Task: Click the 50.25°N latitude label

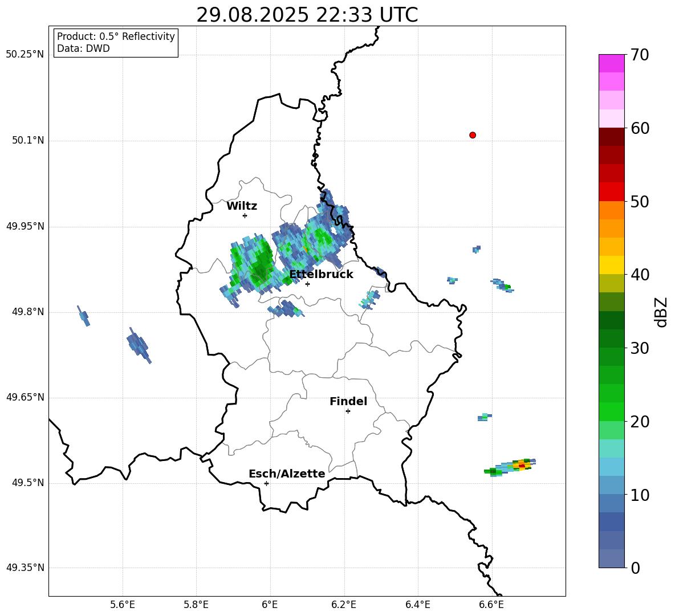Action: tap(25, 55)
